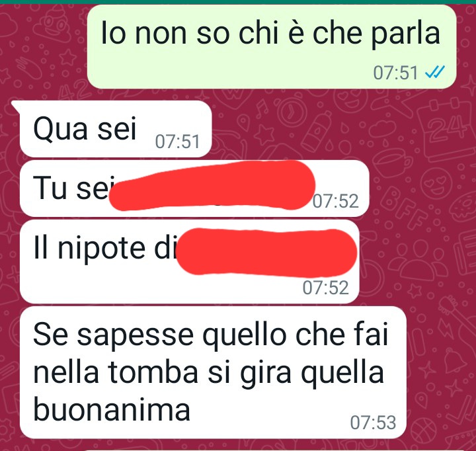Screen dimensions: 476x451
Task: Select the 'Io non so chi è che parla' message
Action: [x=272, y=46]
